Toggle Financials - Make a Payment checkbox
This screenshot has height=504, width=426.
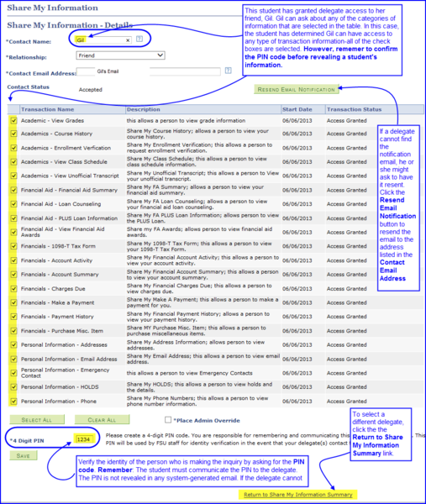coord(13,302)
